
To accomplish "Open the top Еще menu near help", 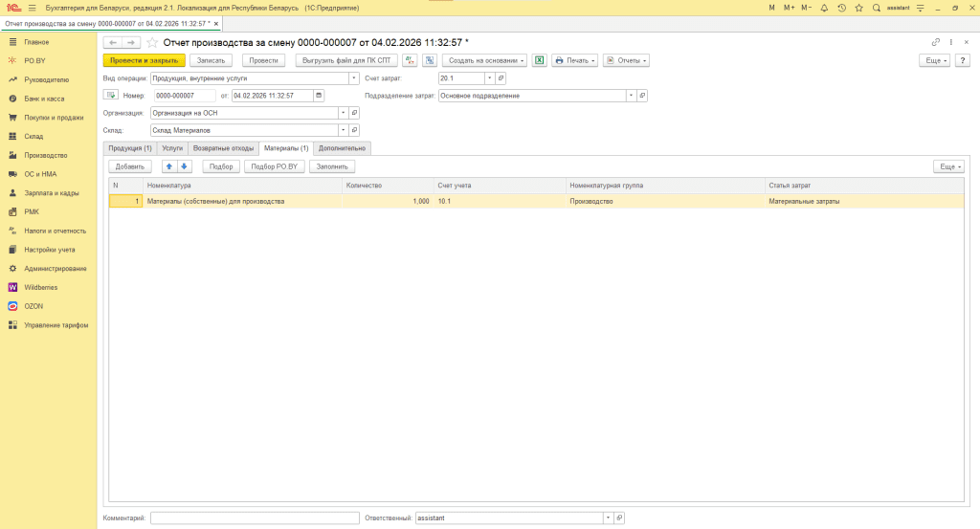I will [x=935, y=60].
